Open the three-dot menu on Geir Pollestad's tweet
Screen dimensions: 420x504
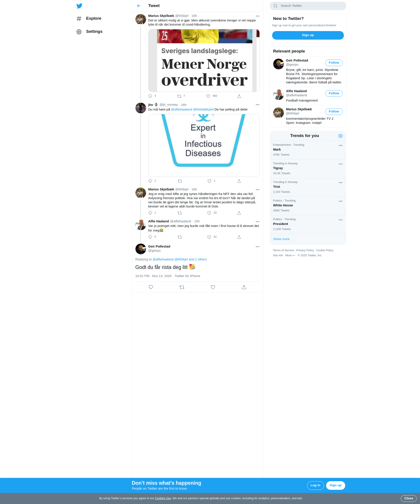tap(257, 247)
